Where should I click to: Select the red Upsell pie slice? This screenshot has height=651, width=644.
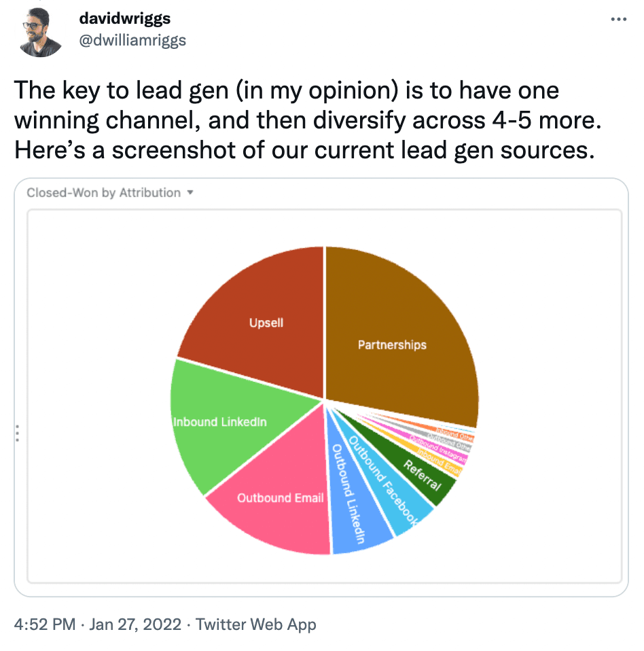pyautogui.click(x=258, y=313)
